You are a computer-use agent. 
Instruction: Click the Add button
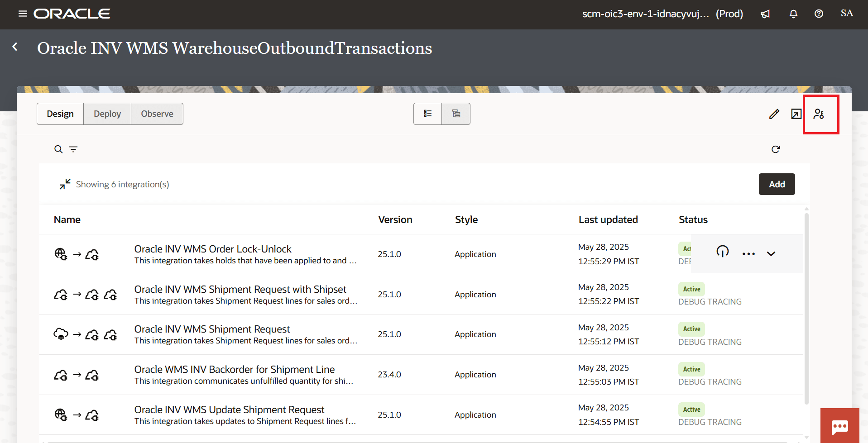coord(776,184)
